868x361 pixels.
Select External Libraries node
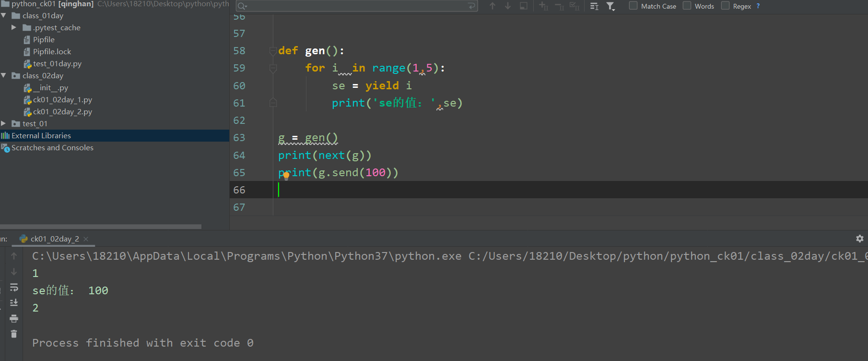[x=41, y=135]
